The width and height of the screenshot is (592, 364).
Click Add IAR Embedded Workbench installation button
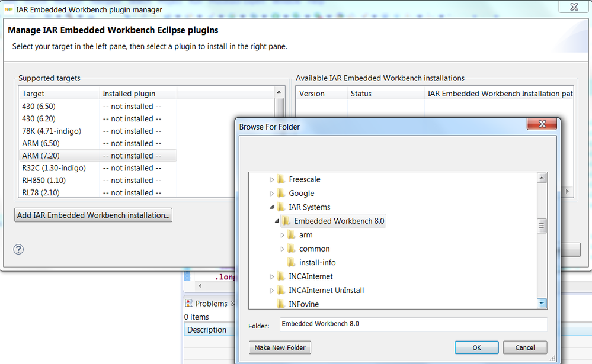(x=93, y=215)
